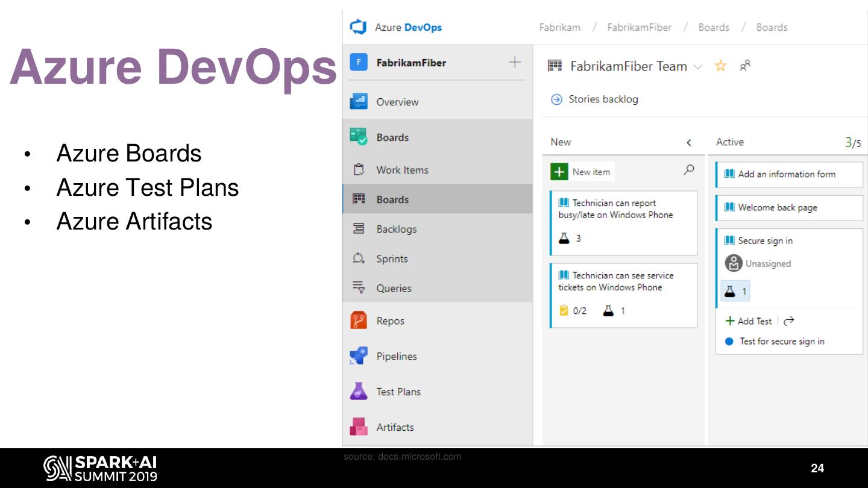Click the green plus New item icon
Image resolution: width=868 pixels, height=488 pixels.
[559, 172]
